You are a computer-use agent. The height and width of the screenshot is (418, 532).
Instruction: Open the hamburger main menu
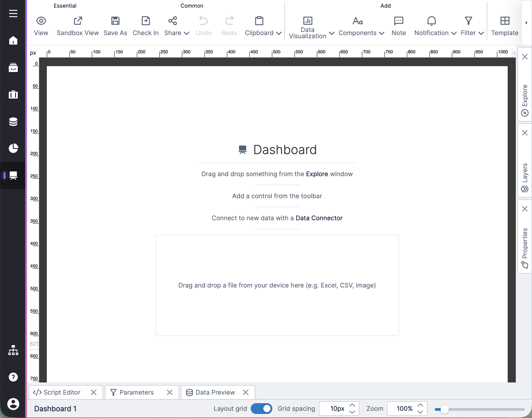click(13, 13)
